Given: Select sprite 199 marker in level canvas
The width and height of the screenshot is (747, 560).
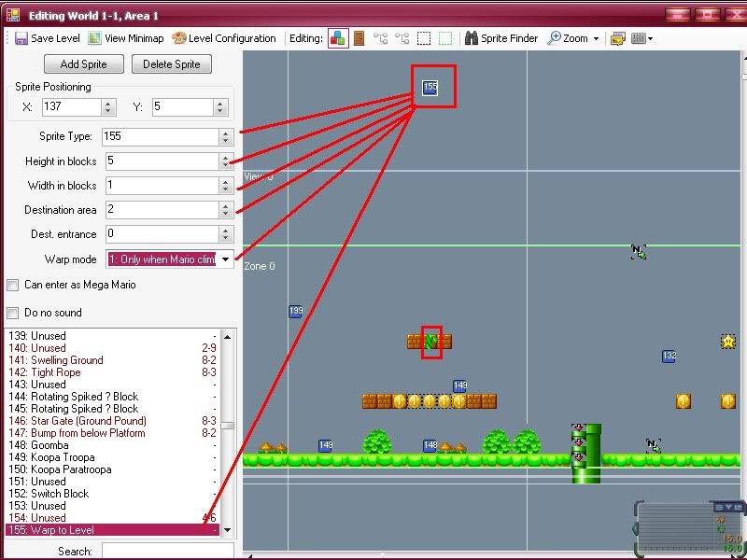Looking at the screenshot, I should point(295,311).
